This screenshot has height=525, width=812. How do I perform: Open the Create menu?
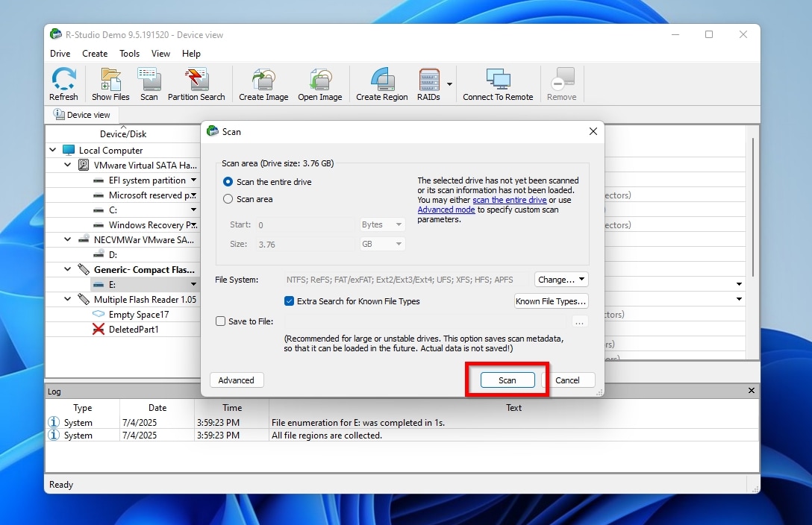point(95,53)
